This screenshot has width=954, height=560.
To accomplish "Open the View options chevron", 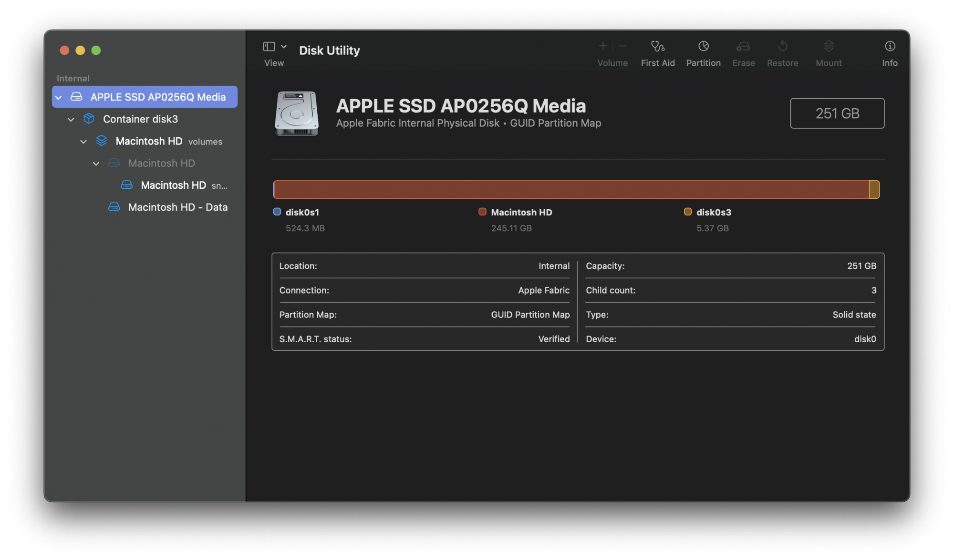I will coord(284,46).
